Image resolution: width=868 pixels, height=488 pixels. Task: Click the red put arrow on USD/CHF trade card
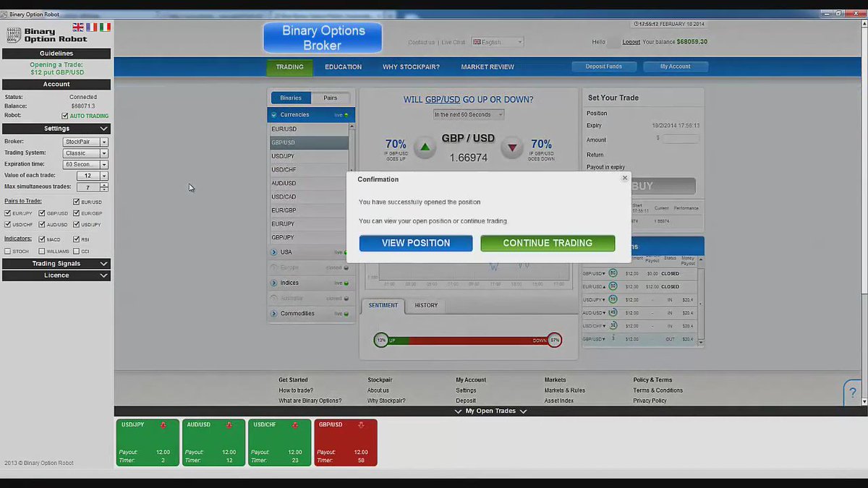pos(295,425)
